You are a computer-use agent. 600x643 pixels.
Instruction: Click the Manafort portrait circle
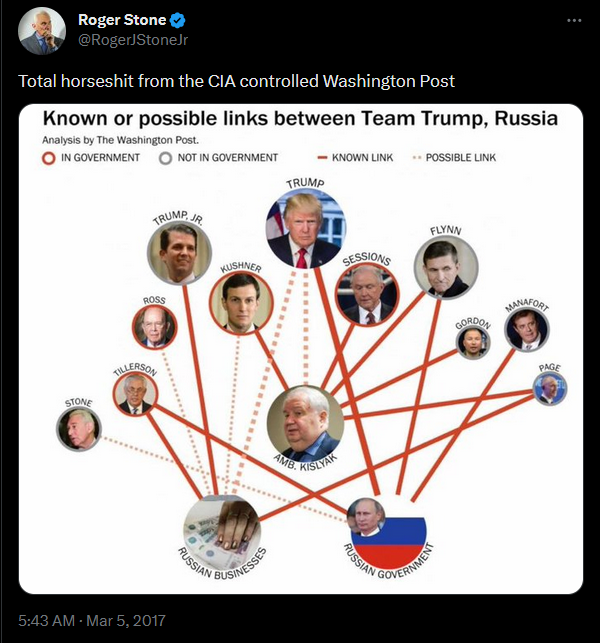527,330
